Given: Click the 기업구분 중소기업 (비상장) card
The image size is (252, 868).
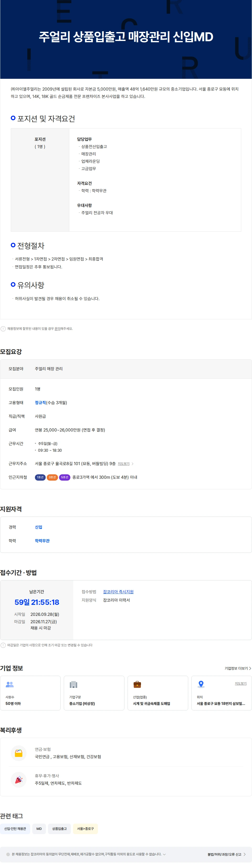Looking at the screenshot, I should 94,693.
